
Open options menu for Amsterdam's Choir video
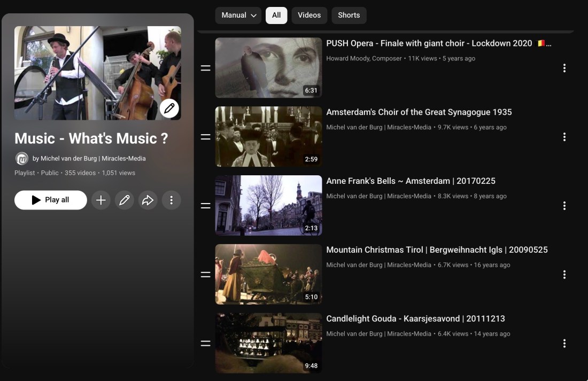(x=564, y=137)
